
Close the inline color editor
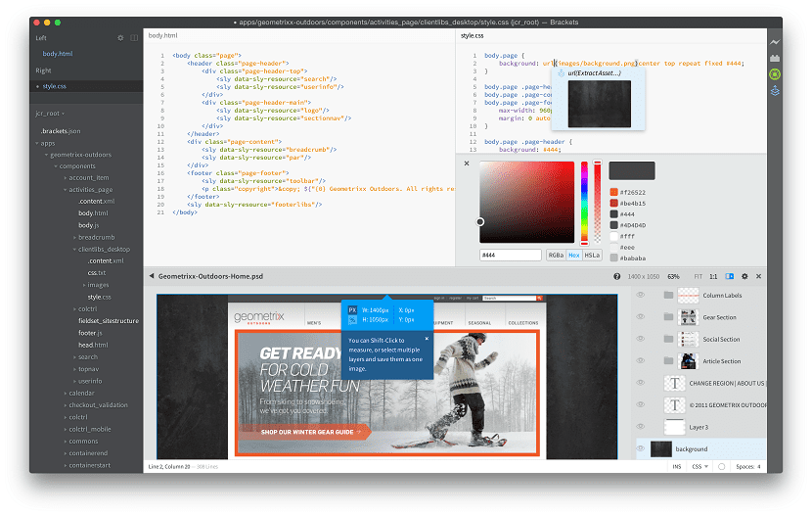pyautogui.click(x=467, y=164)
